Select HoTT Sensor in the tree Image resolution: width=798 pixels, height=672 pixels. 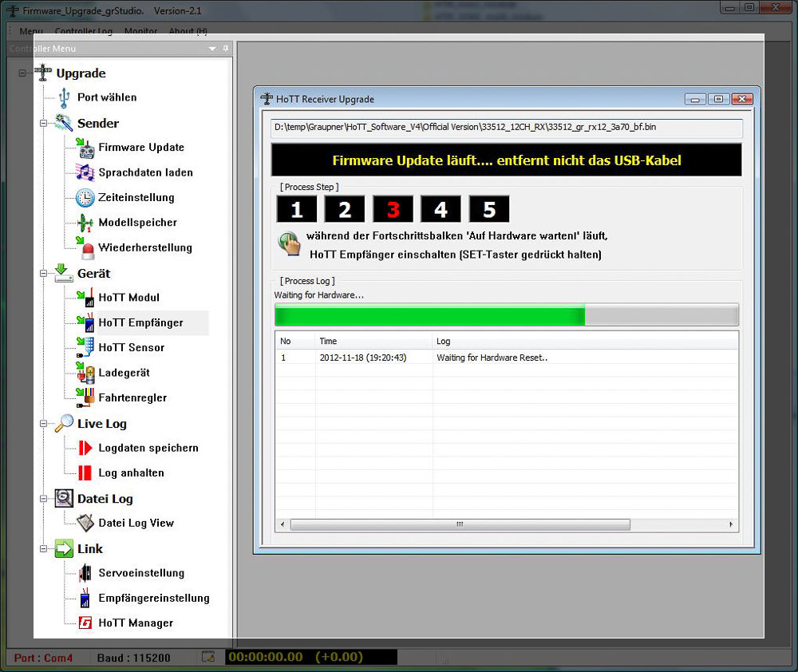[131, 348]
